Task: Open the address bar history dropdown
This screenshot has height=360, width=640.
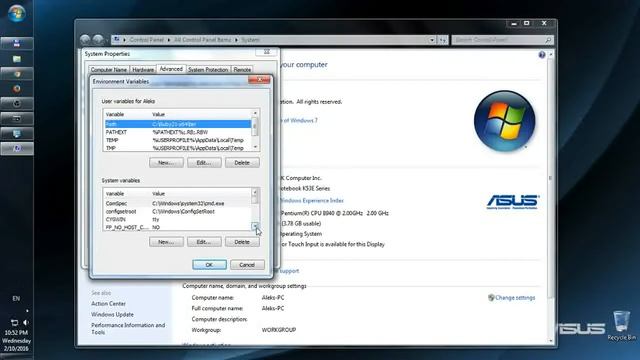Action: pos(432,40)
